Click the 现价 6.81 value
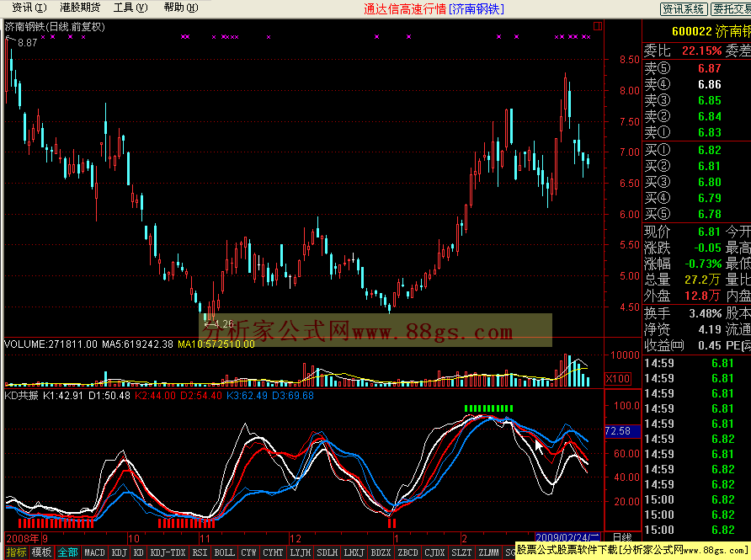This screenshot has height=560, width=751. pyautogui.click(x=709, y=232)
